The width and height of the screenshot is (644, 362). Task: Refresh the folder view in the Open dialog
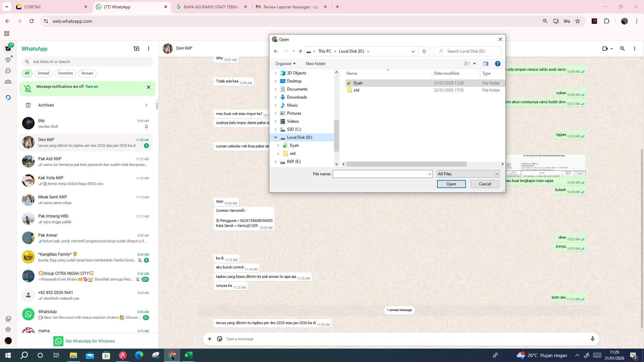click(424, 51)
